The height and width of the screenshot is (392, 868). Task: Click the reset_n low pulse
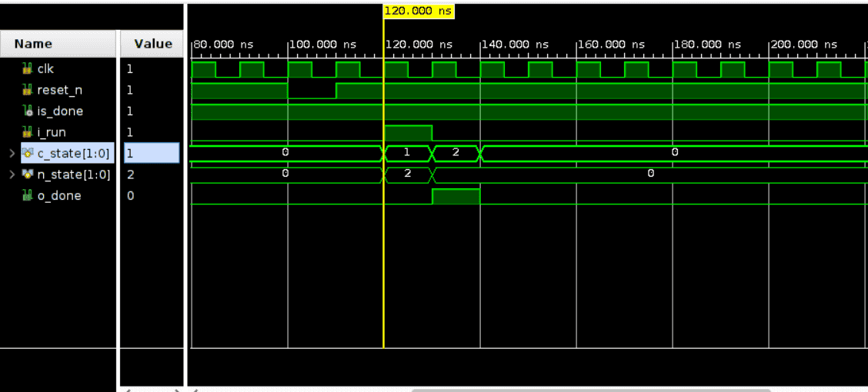coord(312,91)
